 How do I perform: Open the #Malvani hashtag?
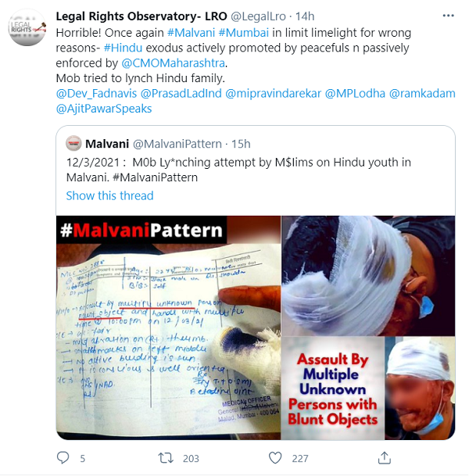(x=192, y=33)
